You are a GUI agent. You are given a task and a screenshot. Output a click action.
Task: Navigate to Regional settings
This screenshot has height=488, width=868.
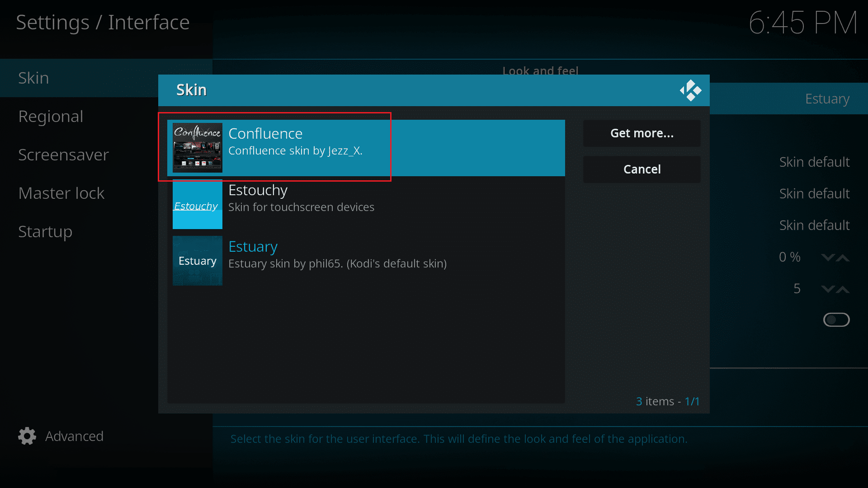[51, 116]
